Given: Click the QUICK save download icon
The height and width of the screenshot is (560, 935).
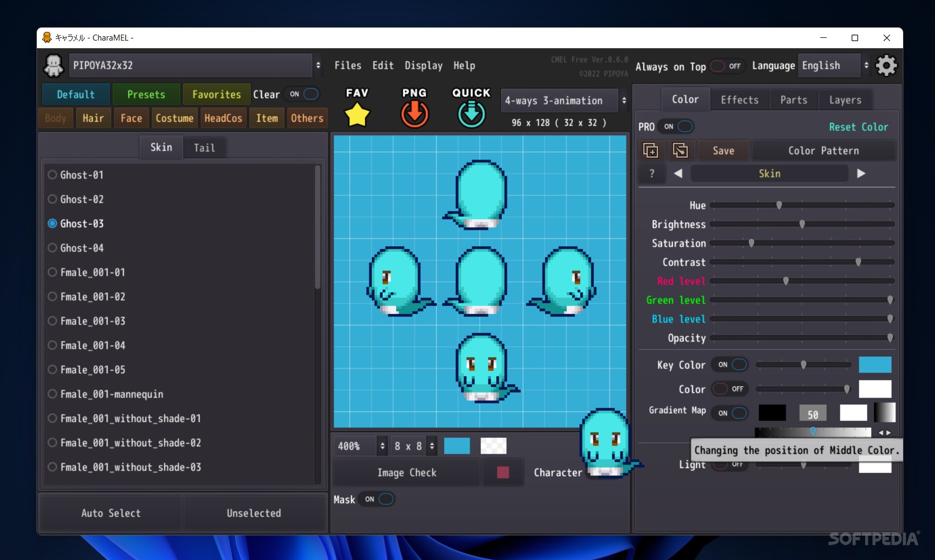Looking at the screenshot, I should coord(472,115).
